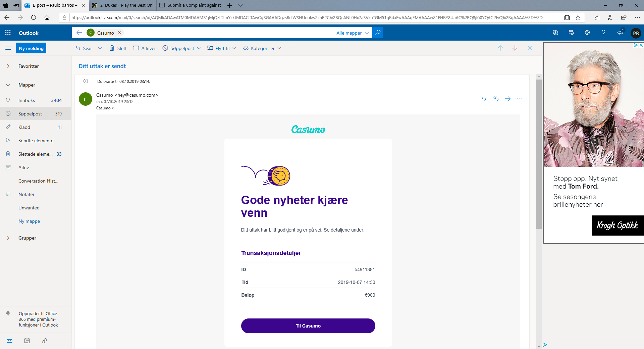Switch to the Submit a Complaint tab
The height and width of the screenshot is (349, 644).
point(190,5)
